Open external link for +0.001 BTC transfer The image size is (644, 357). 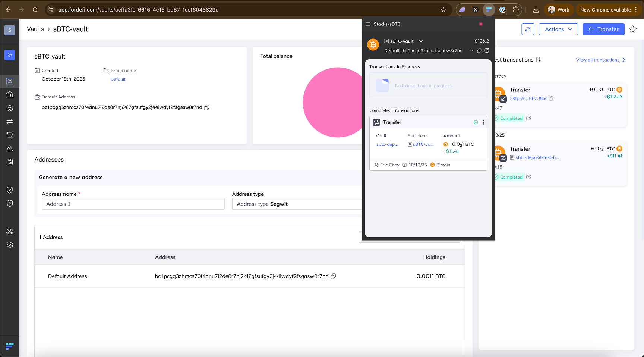point(528,118)
